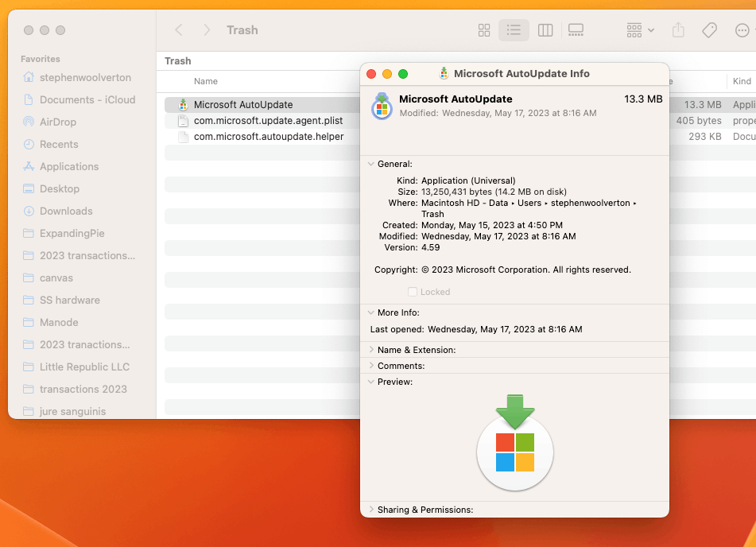Expand Sharing & Permissions section
The width and height of the screenshot is (756, 547).
[371, 510]
